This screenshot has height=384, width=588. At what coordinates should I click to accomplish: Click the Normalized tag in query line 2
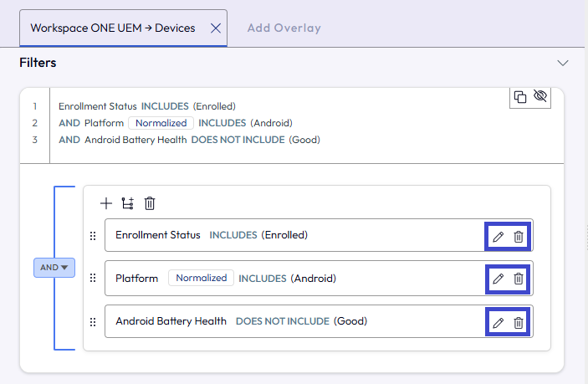tap(161, 123)
